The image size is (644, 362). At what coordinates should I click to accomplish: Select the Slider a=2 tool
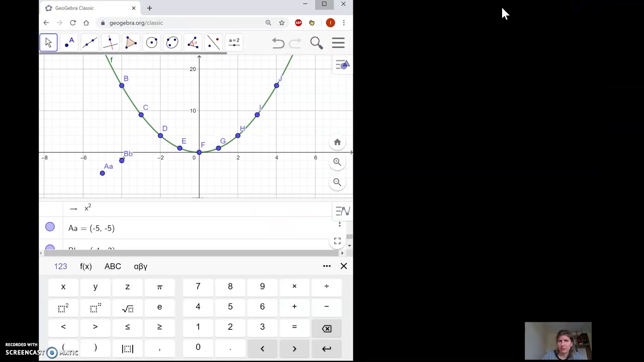[x=234, y=43]
